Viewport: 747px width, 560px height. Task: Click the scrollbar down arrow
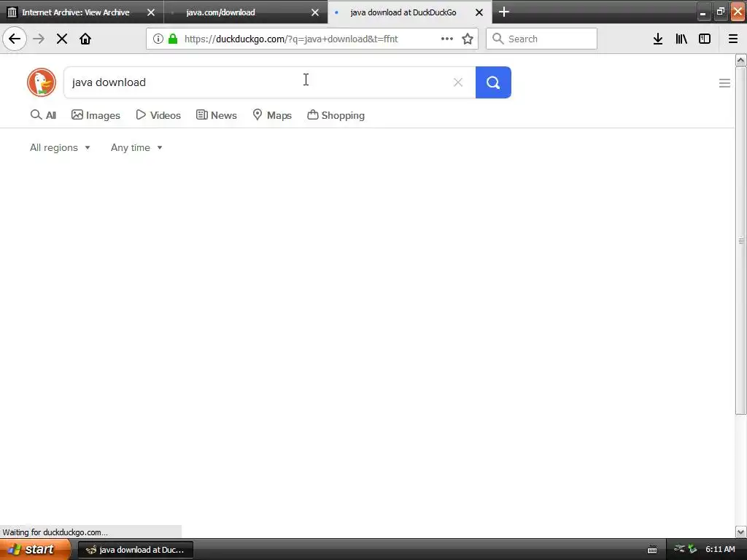tap(740, 532)
